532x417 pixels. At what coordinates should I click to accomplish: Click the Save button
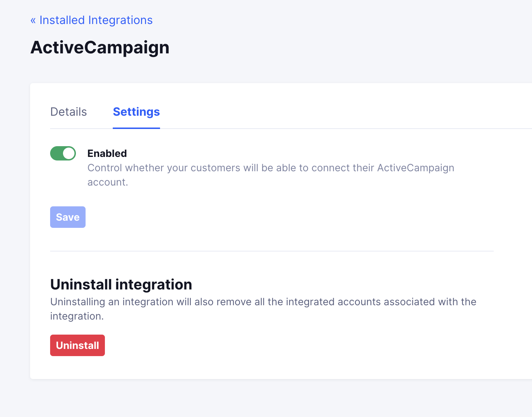point(68,217)
